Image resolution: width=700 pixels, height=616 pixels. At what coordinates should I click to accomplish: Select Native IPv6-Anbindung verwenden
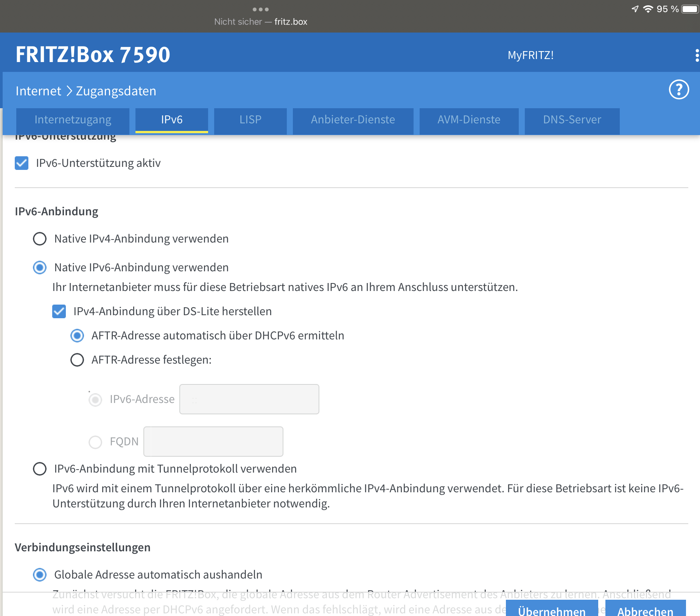point(40,268)
